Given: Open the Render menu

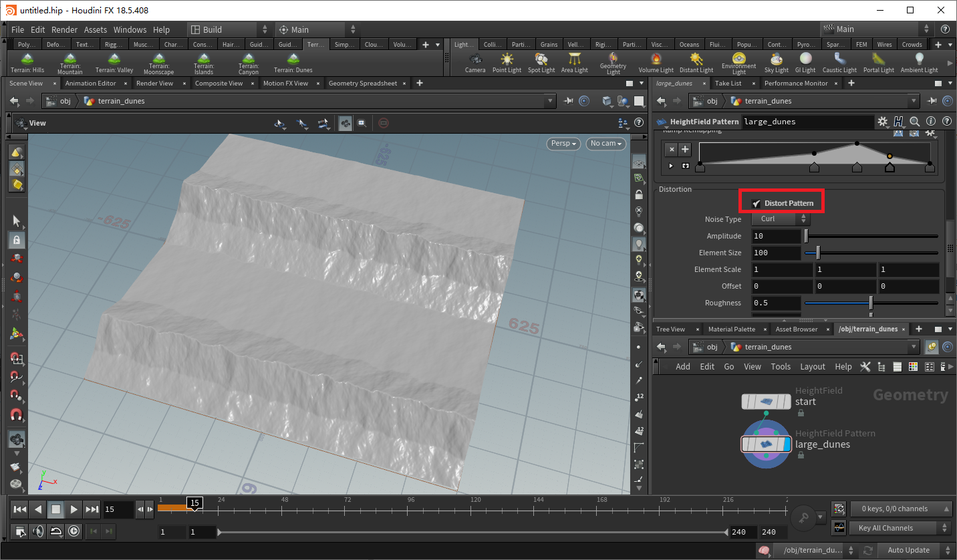Looking at the screenshot, I should click(65, 29).
